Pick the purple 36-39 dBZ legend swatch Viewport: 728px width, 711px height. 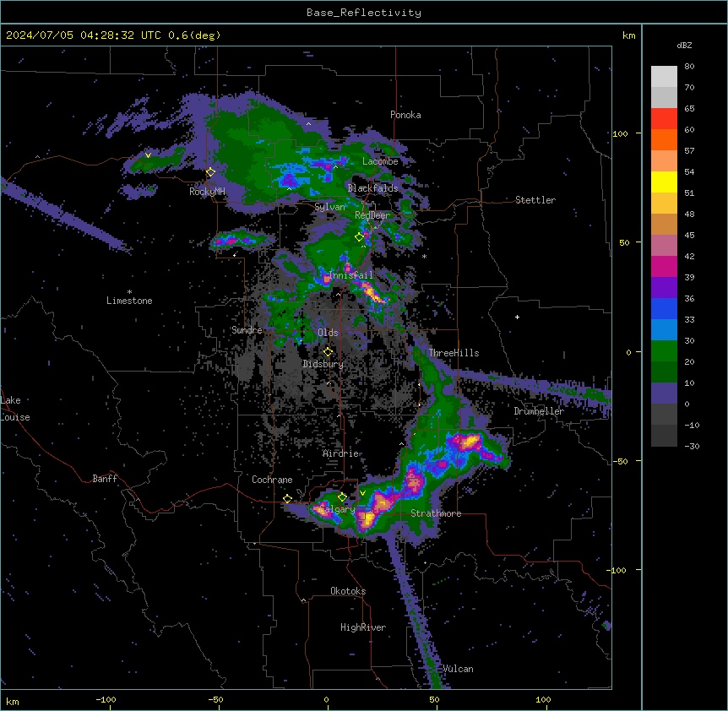(x=664, y=288)
